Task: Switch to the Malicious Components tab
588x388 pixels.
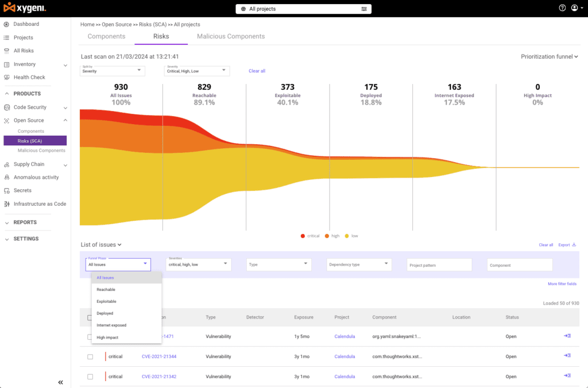Action: coord(231,36)
